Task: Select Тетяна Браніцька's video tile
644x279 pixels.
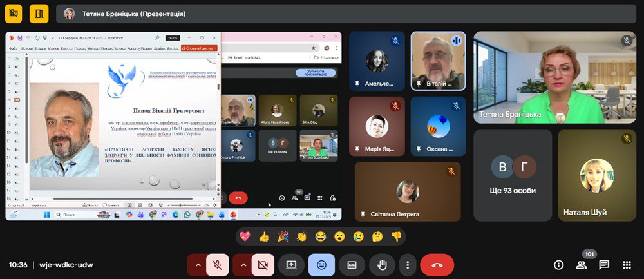Action: coord(554,77)
